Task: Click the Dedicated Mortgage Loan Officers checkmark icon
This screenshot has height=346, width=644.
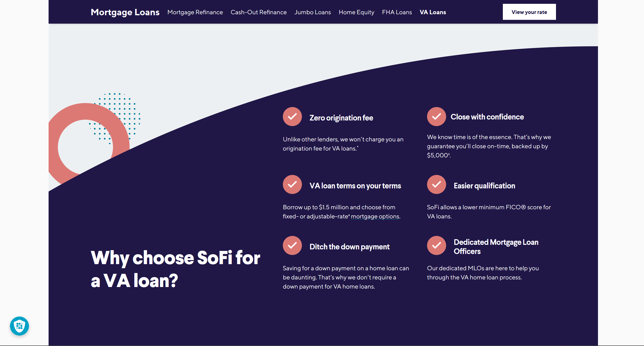Action: pos(436,245)
